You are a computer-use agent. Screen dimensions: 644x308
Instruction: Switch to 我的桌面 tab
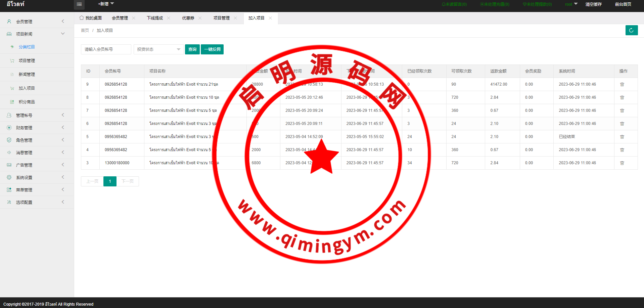click(91, 18)
